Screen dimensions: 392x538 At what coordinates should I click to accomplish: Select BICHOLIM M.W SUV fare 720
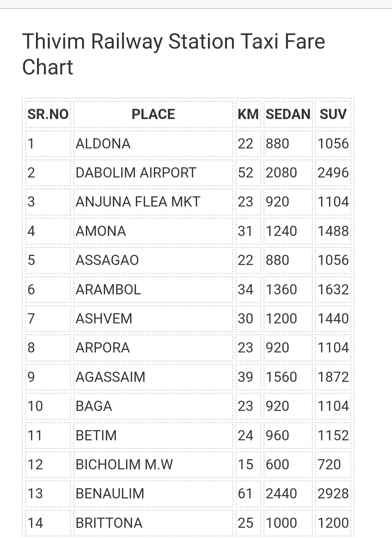pos(330,465)
